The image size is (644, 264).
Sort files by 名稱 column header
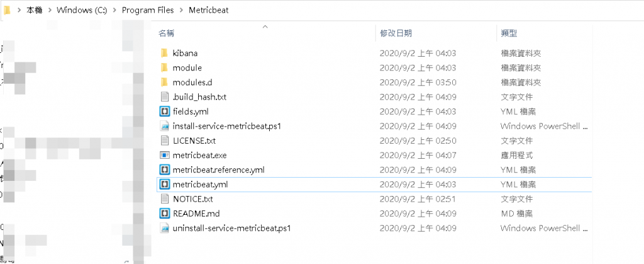tap(167, 33)
